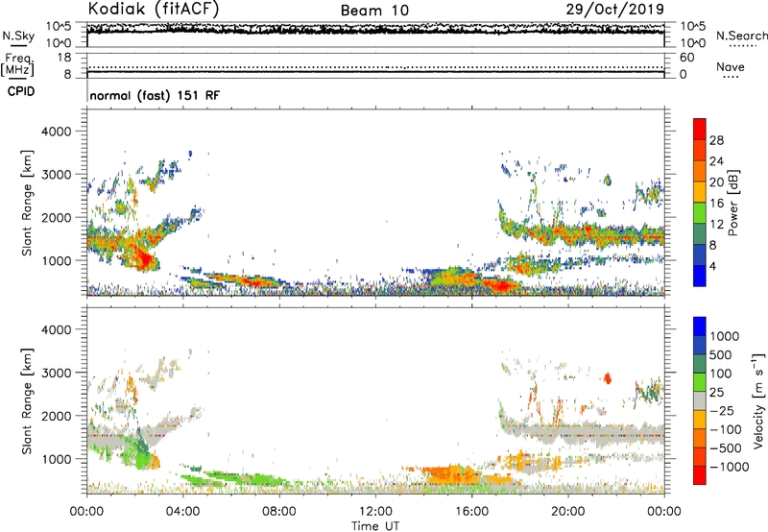Pick the yellow -25 to -100 velocity swatch
The image size is (768, 532).
pyautogui.click(x=700, y=420)
